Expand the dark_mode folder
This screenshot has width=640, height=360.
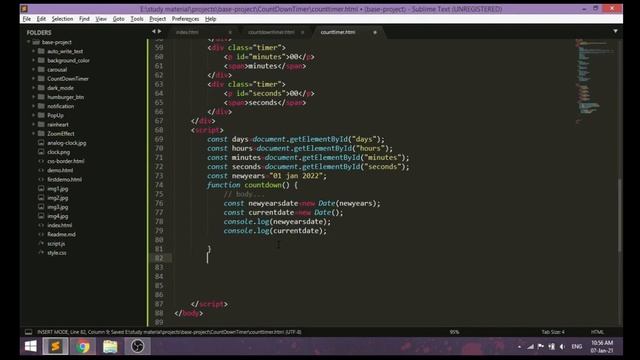pyautogui.click(x=33, y=88)
